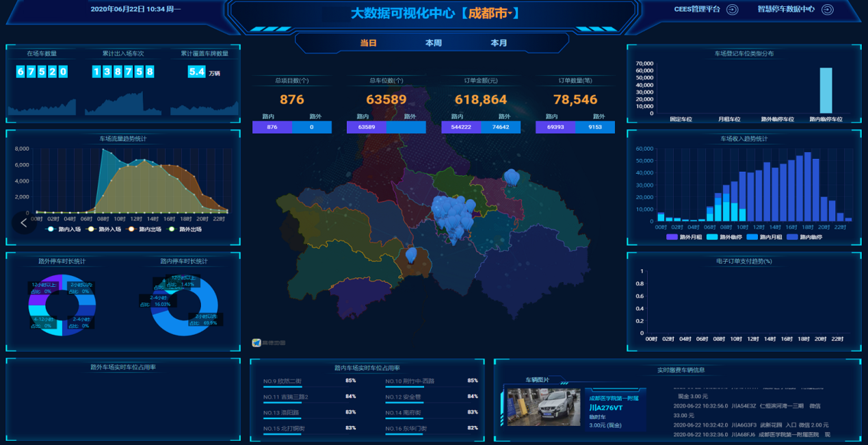Click the 路内临停车位 bar in the chart

pyautogui.click(x=826, y=90)
